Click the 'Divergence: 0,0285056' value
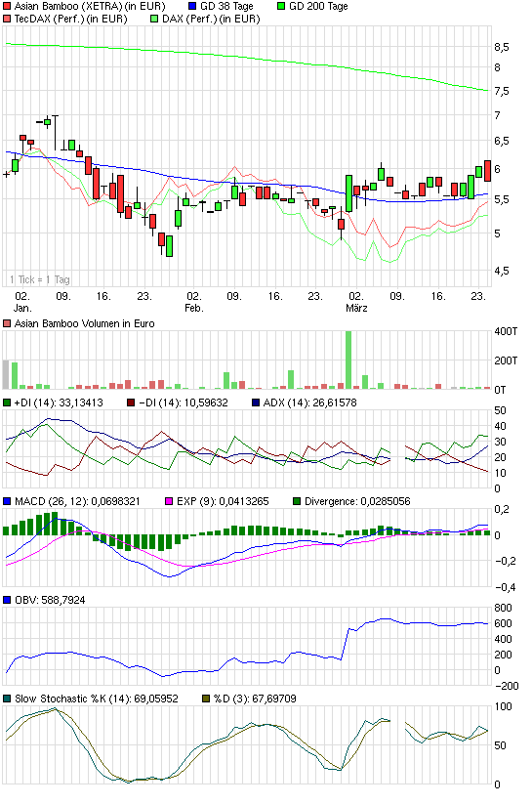The height and width of the screenshot is (805, 532). click(x=357, y=501)
